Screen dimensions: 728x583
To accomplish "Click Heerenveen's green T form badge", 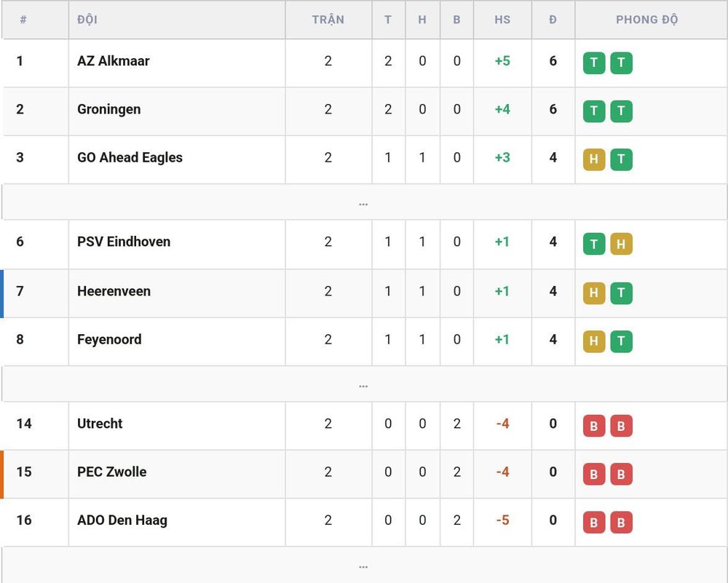I will point(621,293).
